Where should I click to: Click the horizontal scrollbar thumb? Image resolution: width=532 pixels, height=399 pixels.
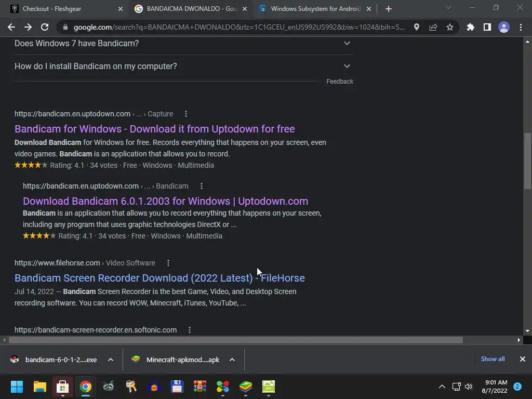coord(236,340)
